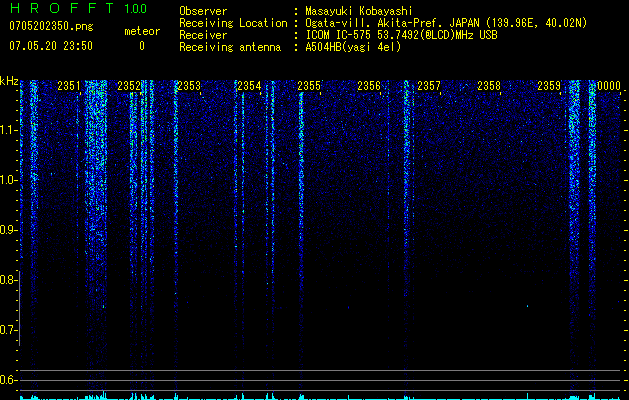Click the 2358 time marker
The height and width of the screenshot is (400, 629).
coord(489,86)
